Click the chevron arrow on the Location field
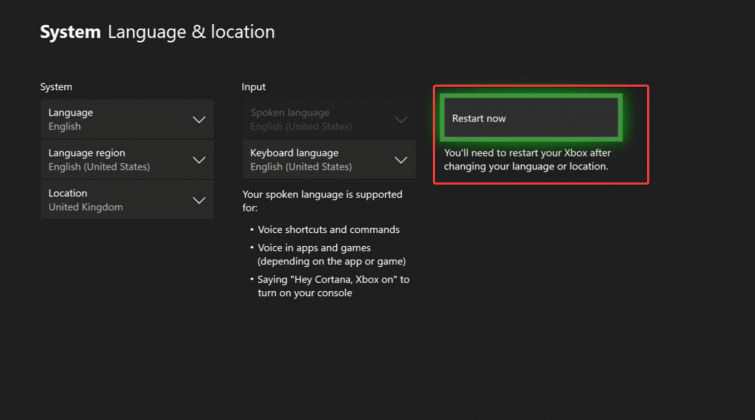755x420 pixels. coord(199,200)
